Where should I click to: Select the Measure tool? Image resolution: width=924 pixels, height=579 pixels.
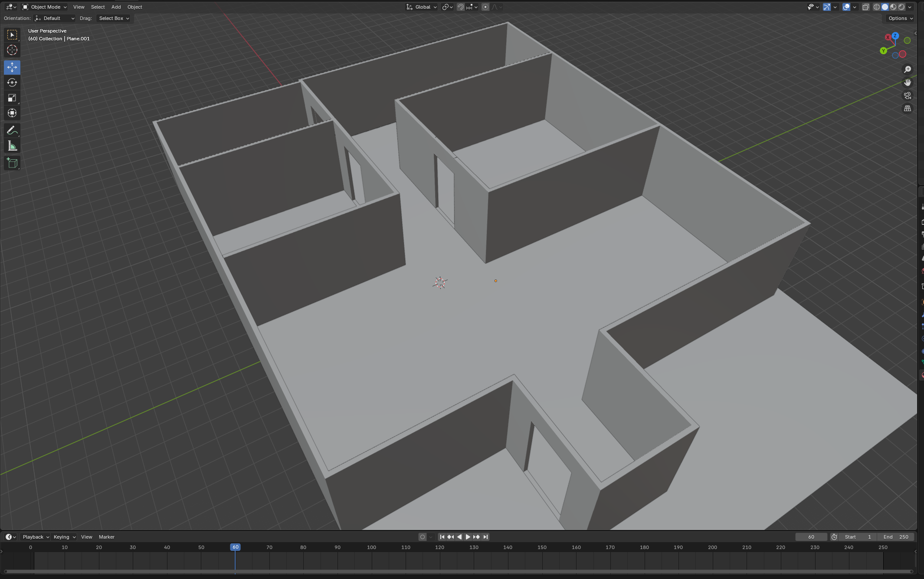[12, 146]
